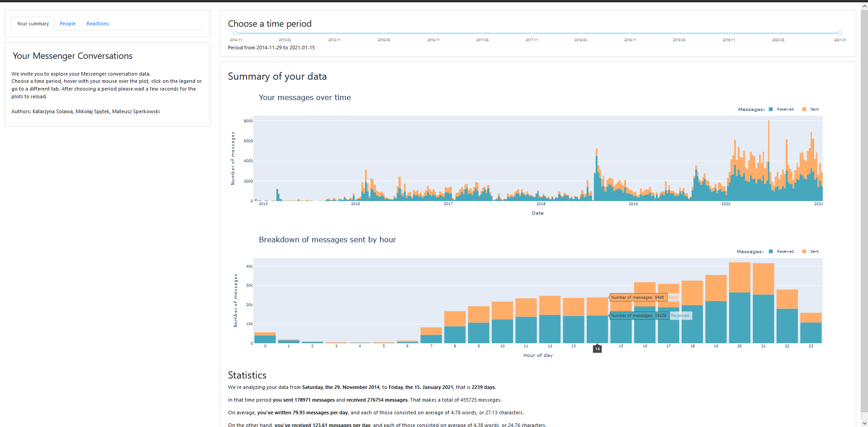Open the People tab

(67, 24)
